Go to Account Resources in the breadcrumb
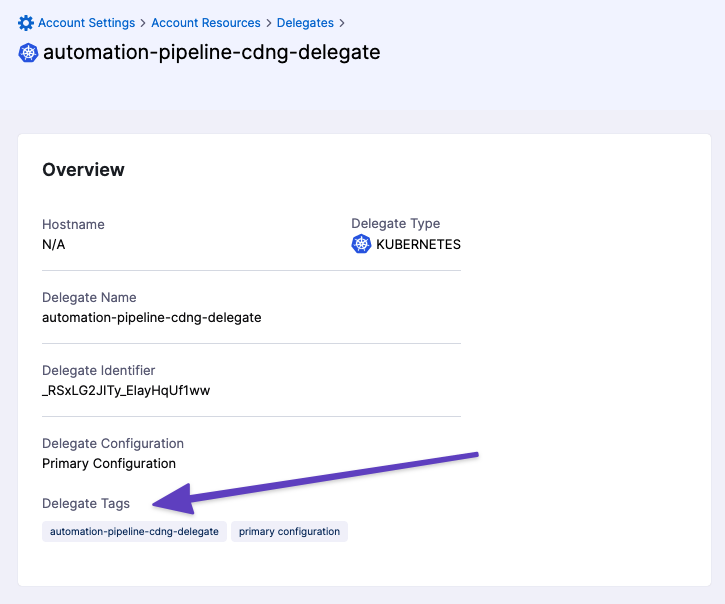Viewport: 725px width, 604px height. click(206, 23)
